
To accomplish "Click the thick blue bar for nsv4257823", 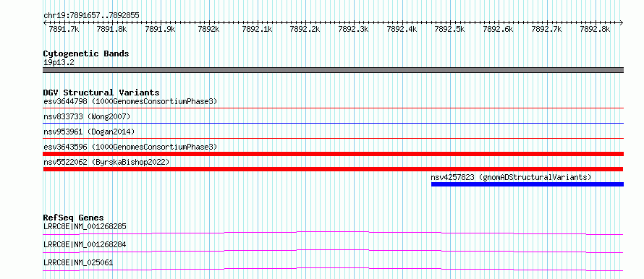I will point(528,184).
